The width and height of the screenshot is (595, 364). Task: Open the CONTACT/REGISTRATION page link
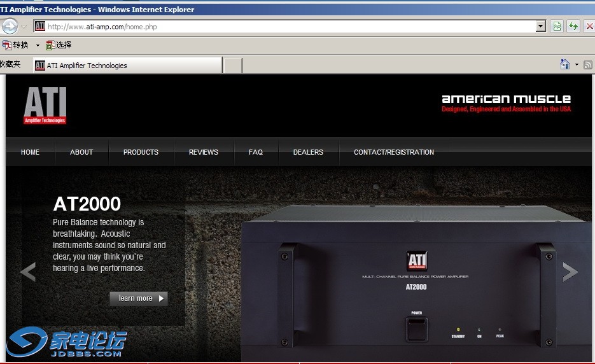(393, 152)
